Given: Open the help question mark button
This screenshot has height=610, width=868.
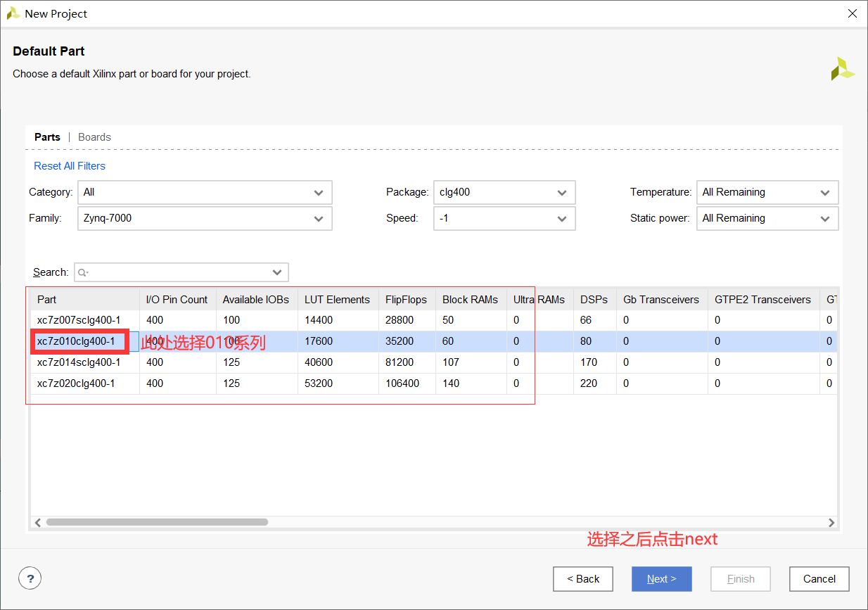Looking at the screenshot, I should point(30,578).
